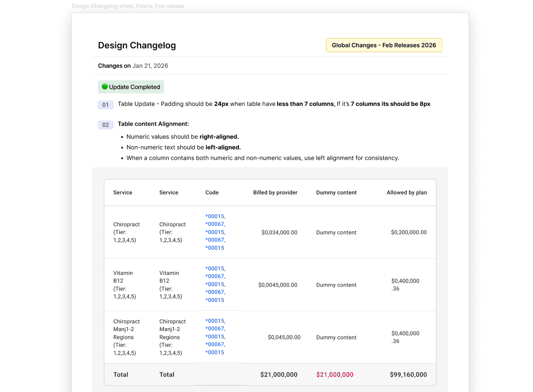This screenshot has height=392, width=533.
Task: Click the $0,034,000.00 billed amount cell
Action: click(x=280, y=232)
